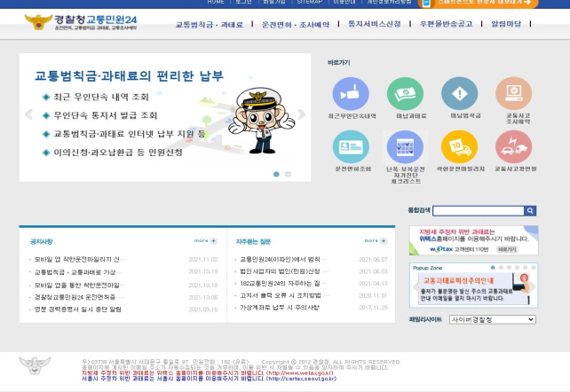Open the 우편물반송공고 menu
570x392 pixels.
446,24
